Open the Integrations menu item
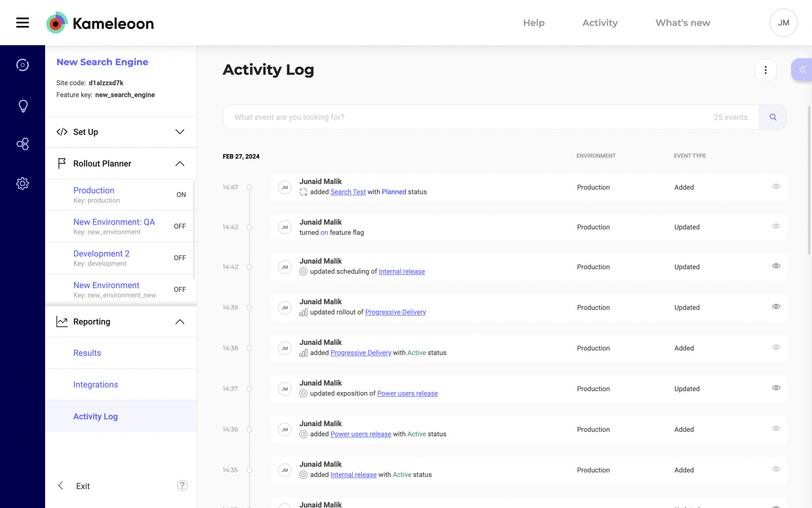Screen dimensions: 812x508 click(96, 385)
